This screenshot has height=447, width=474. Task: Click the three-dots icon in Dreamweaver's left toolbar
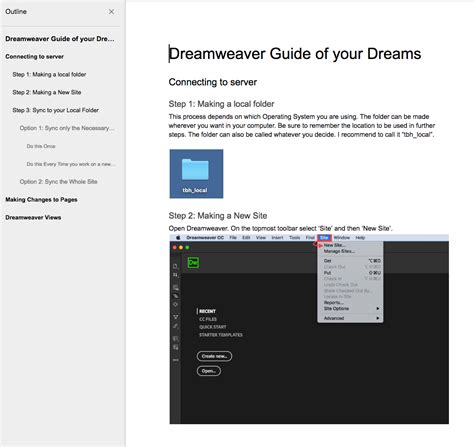175,360
